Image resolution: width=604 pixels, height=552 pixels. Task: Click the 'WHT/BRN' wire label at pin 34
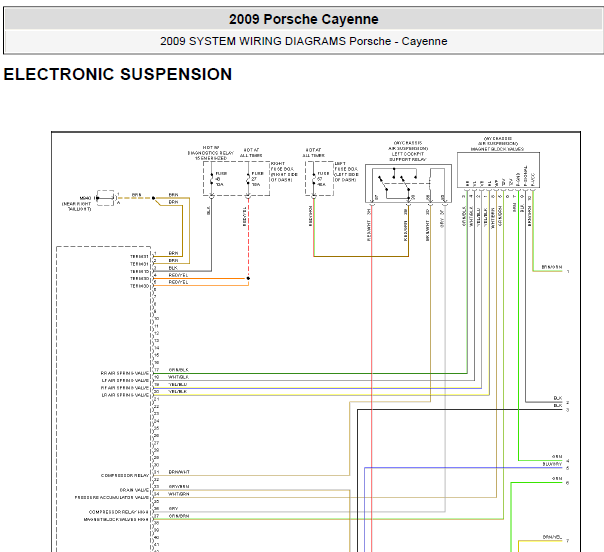pos(179,494)
